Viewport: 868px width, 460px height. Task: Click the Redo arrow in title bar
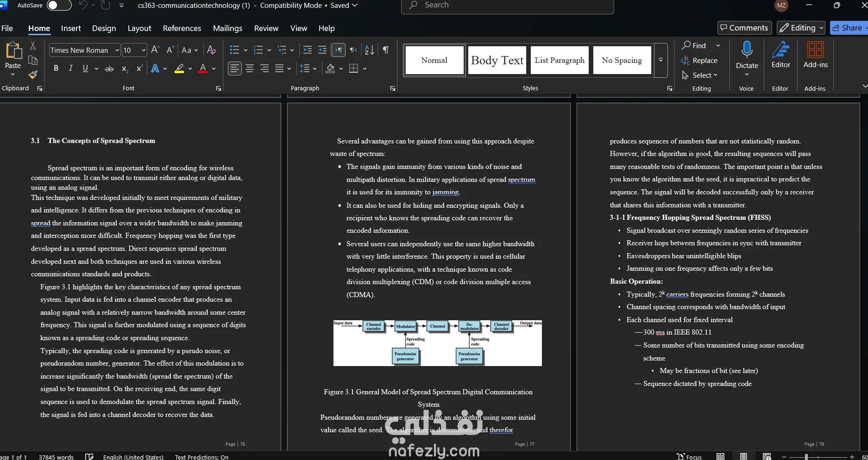click(106, 5)
